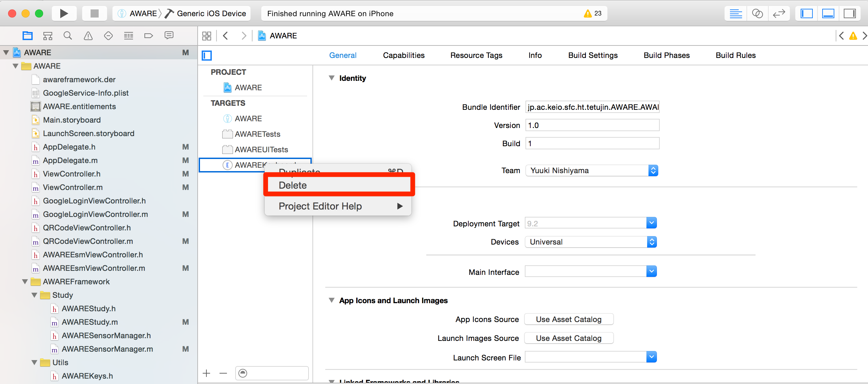Open the Team dropdown
The height and width of the screenshot is (384, 868).
tap(592, 170)
